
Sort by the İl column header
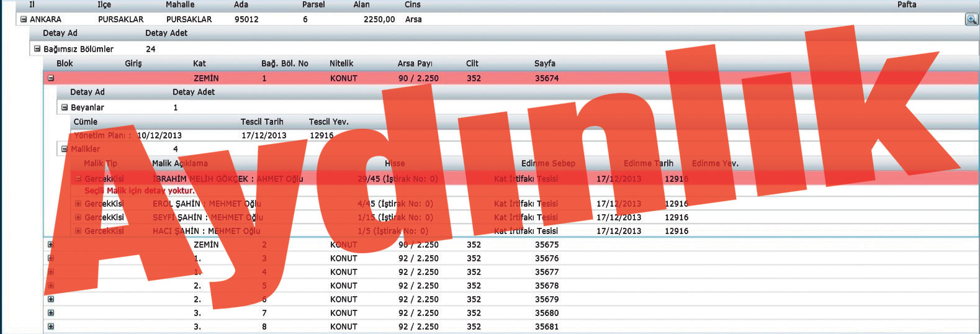32,4
